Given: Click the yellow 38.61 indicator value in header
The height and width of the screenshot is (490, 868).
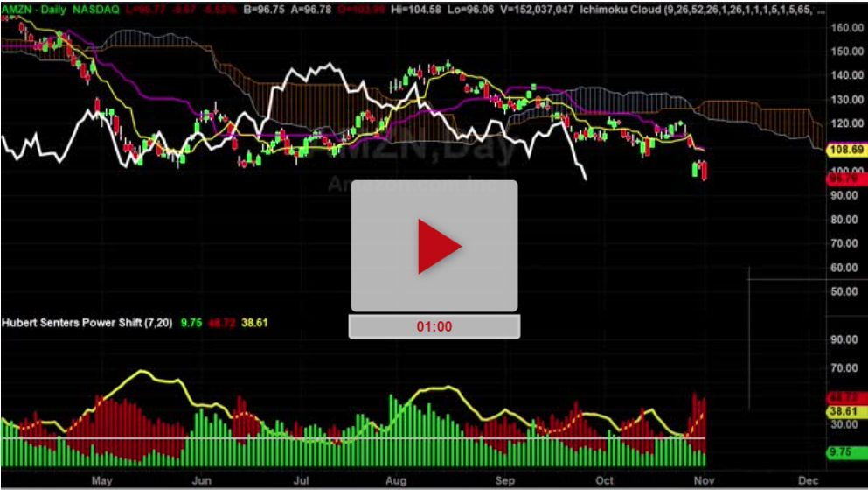Looking at the screenshot, I should point(254,323).
